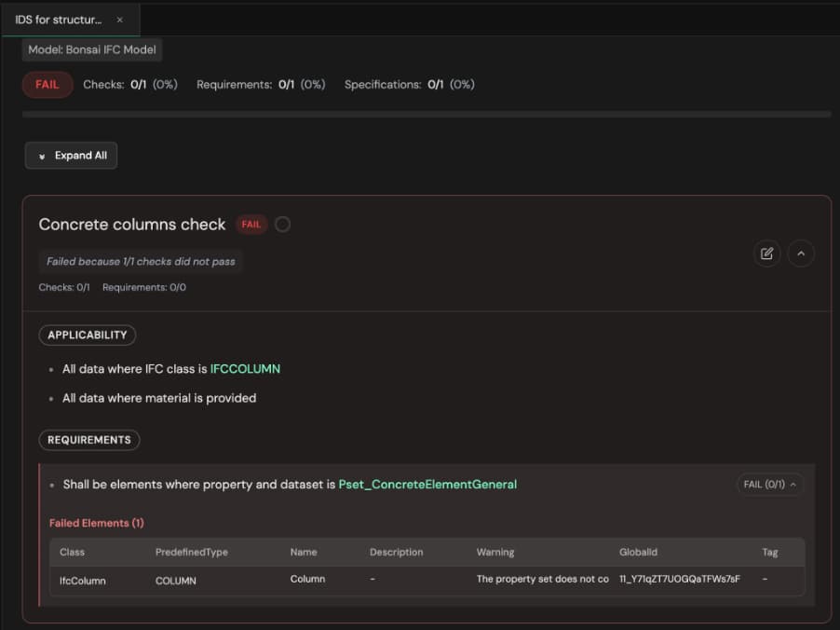
Task: Select the IDS for structur... tab
Action: click(58, 20)
